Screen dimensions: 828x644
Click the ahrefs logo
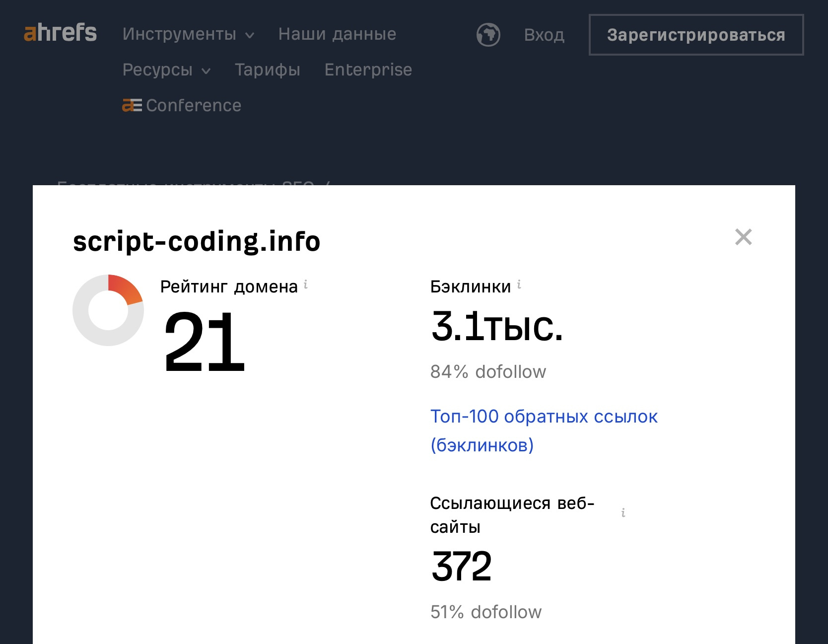point(60,33)
